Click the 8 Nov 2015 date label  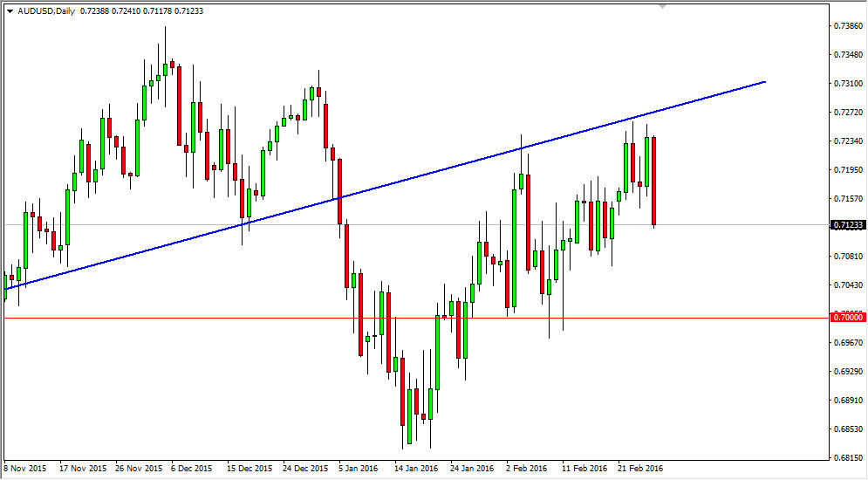(25, 469)
